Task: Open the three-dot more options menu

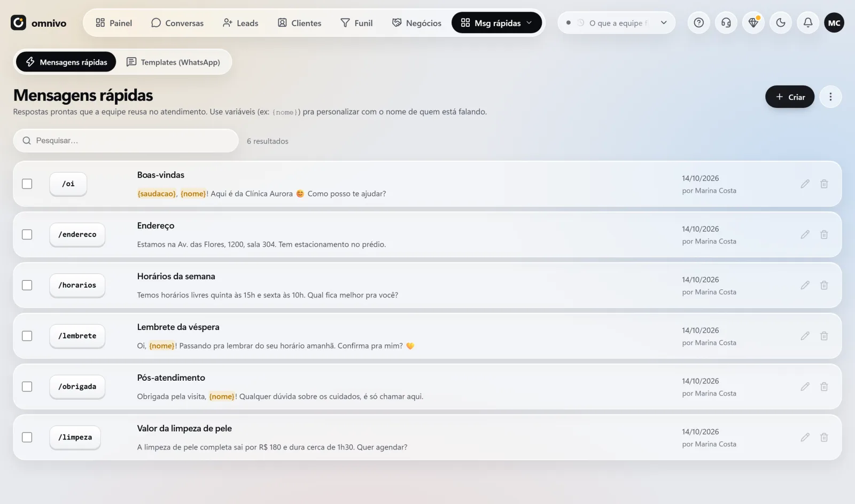Action: click(x=830, y=97)
